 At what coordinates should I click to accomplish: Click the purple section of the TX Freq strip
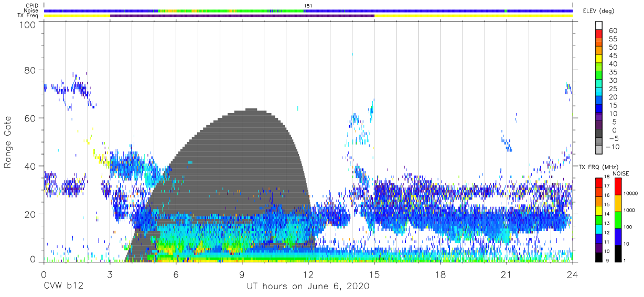pyautogui.click(x=242, y=16)
